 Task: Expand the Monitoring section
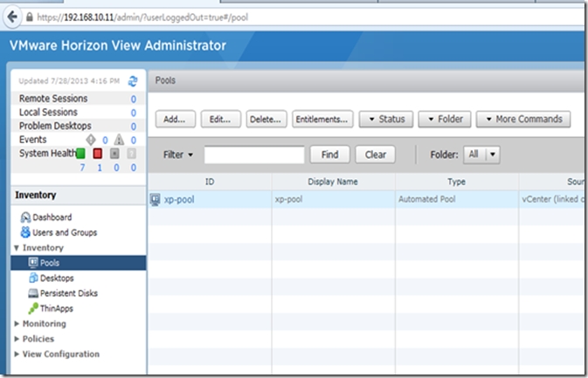17,324
